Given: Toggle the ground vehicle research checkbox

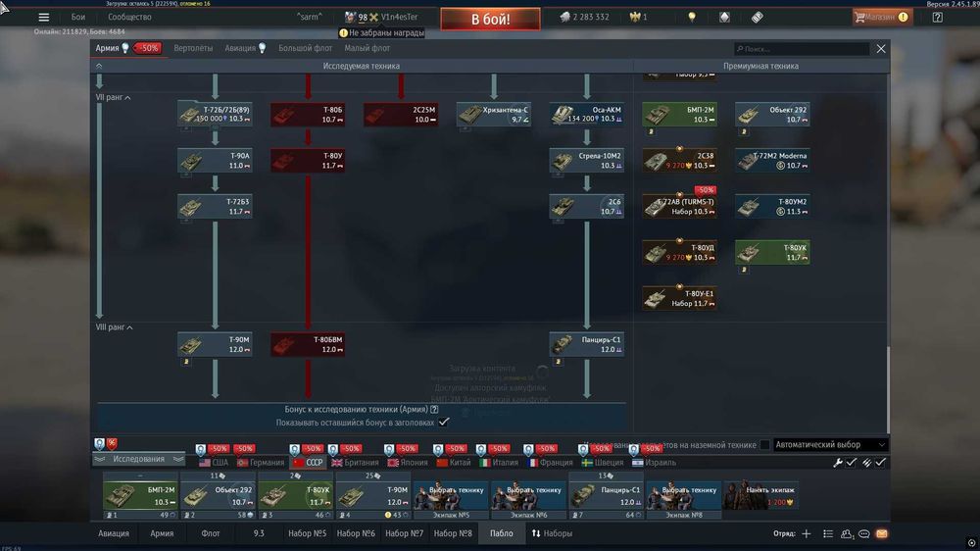Looking at the screenshot, I should pyautogui.click(x=764, y=445).
